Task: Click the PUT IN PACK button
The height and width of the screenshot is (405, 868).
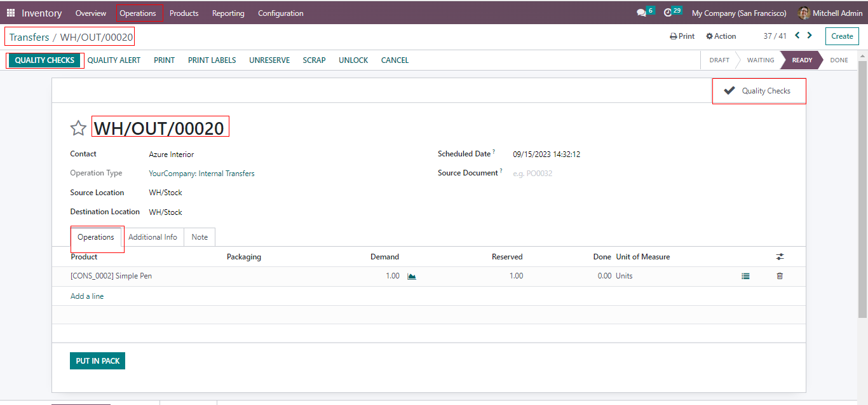Action: click(x=98, y=361)
